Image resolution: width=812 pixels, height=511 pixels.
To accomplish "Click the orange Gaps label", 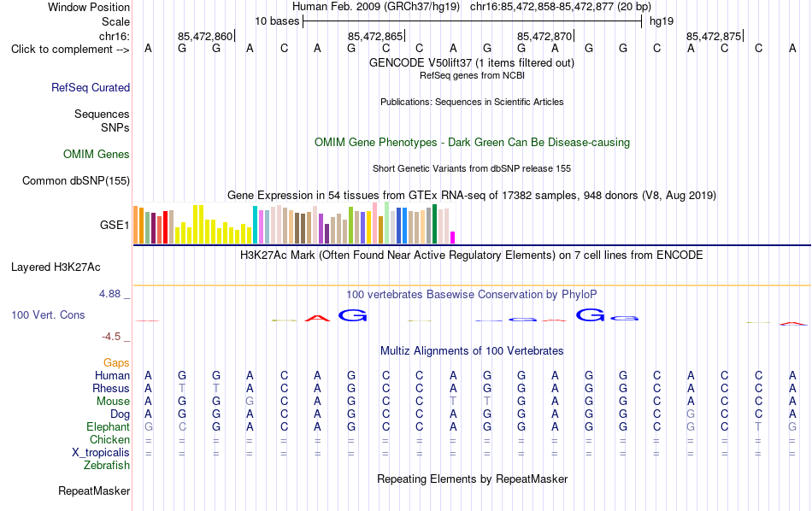I will coord(116,363).
